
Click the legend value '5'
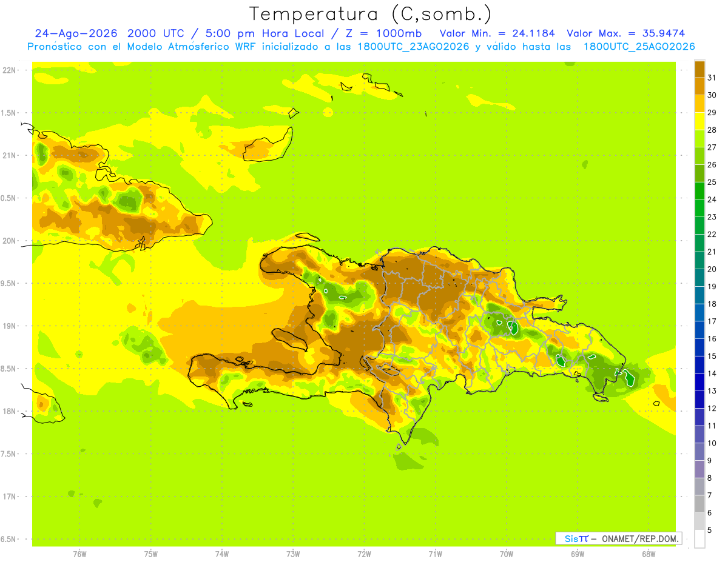point(710,530)
